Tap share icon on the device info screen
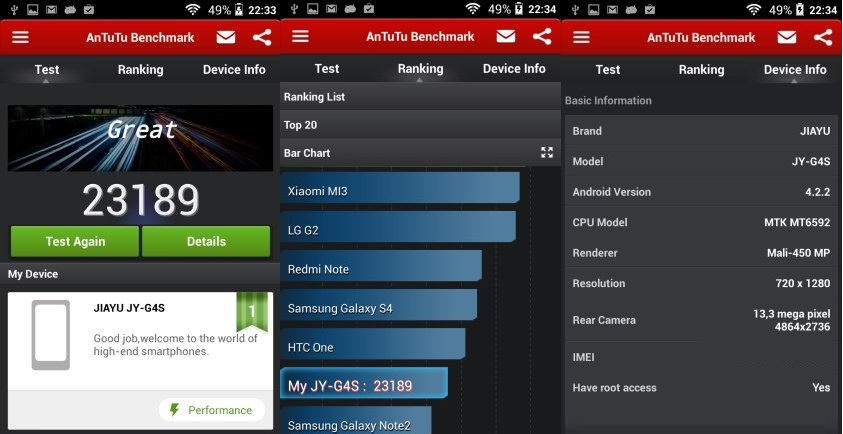 (x=823, y=37)
